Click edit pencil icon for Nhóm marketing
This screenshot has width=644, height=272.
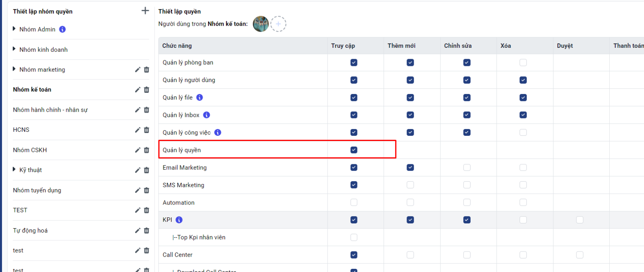click(x=138, y=70)
